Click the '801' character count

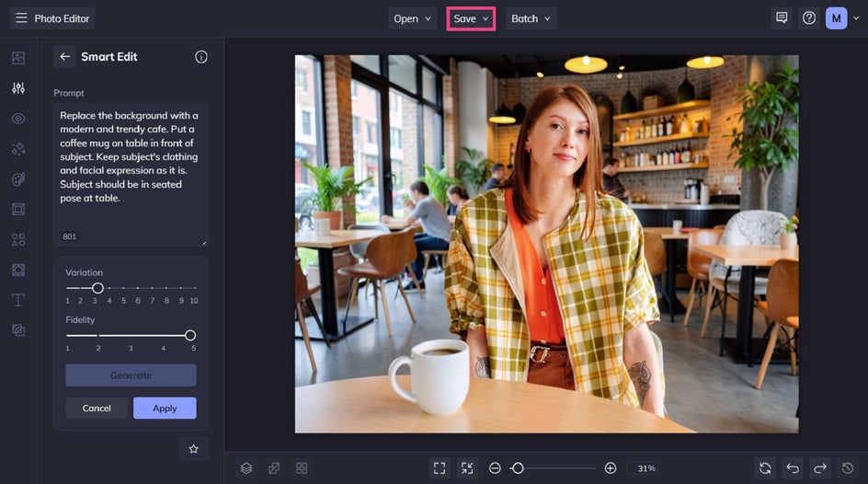[x=69, y=236]
